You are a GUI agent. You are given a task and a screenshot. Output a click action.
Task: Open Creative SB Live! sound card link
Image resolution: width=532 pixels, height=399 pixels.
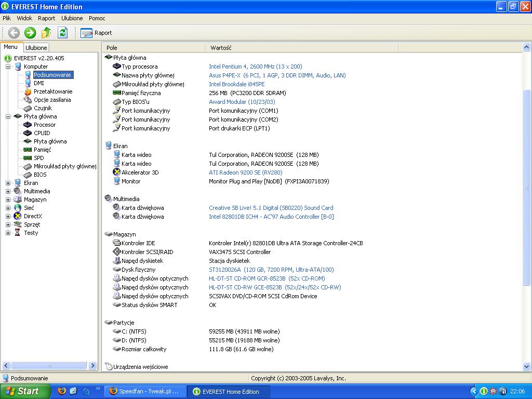click(x=271, y=208)
